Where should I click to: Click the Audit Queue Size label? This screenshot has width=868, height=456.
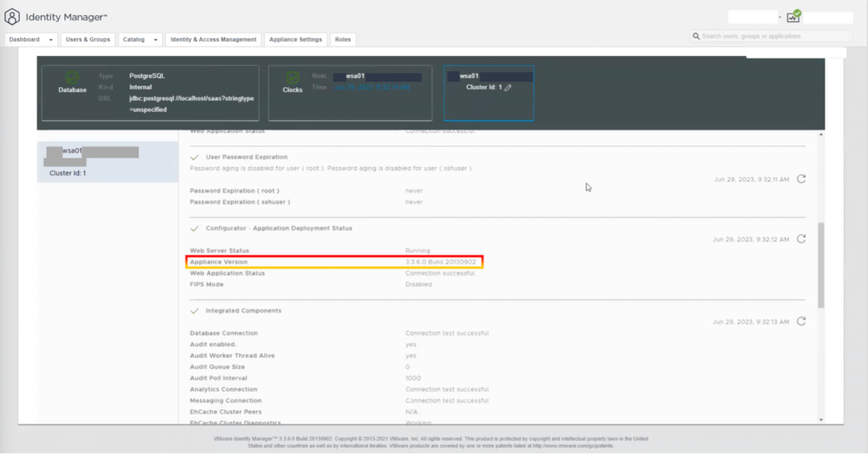click(x=217, y=367)
